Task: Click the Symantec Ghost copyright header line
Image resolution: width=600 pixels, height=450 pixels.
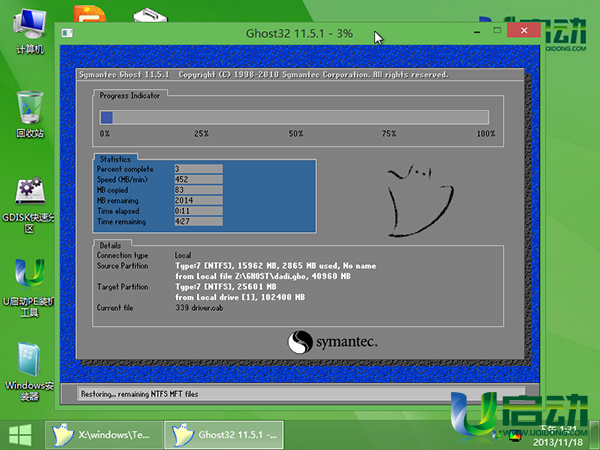Action: pos(264,75)
